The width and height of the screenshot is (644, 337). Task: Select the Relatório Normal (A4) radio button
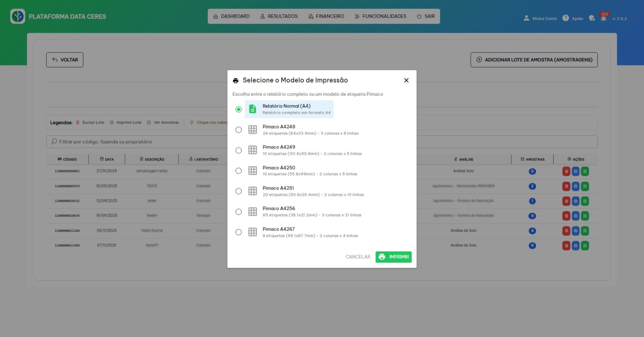tap(238, 109)
